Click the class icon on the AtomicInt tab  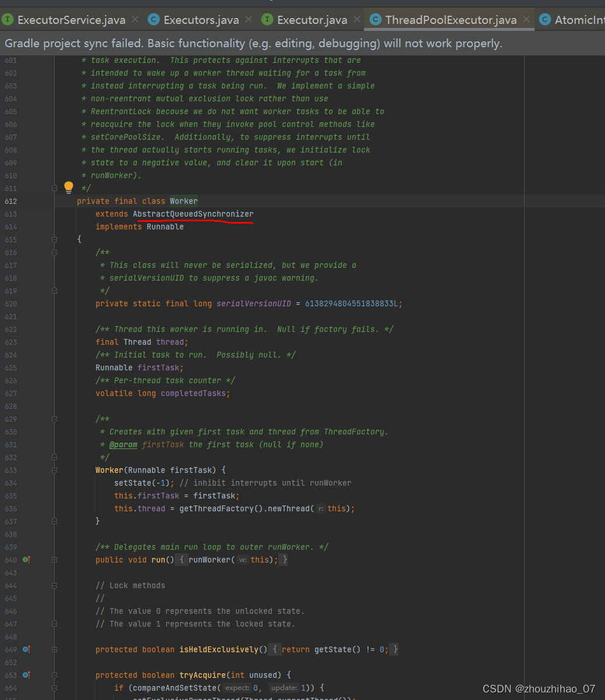click(x=545, y=20)
